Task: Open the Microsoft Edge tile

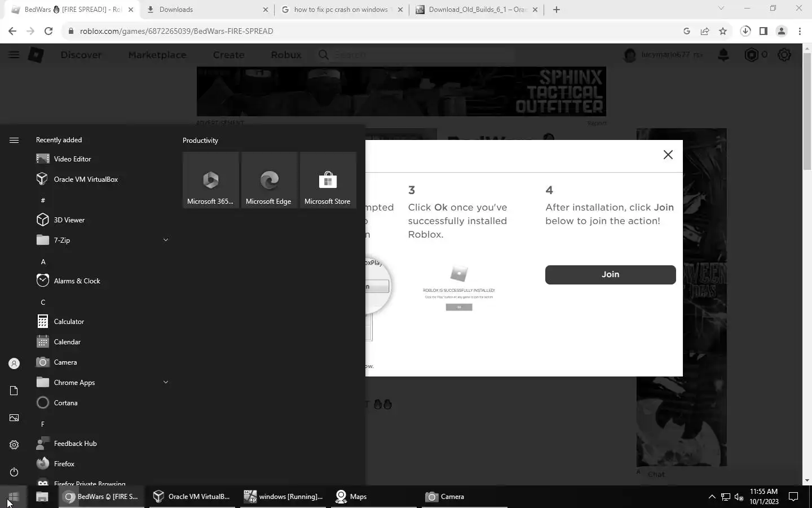Action: coord(269,180)
